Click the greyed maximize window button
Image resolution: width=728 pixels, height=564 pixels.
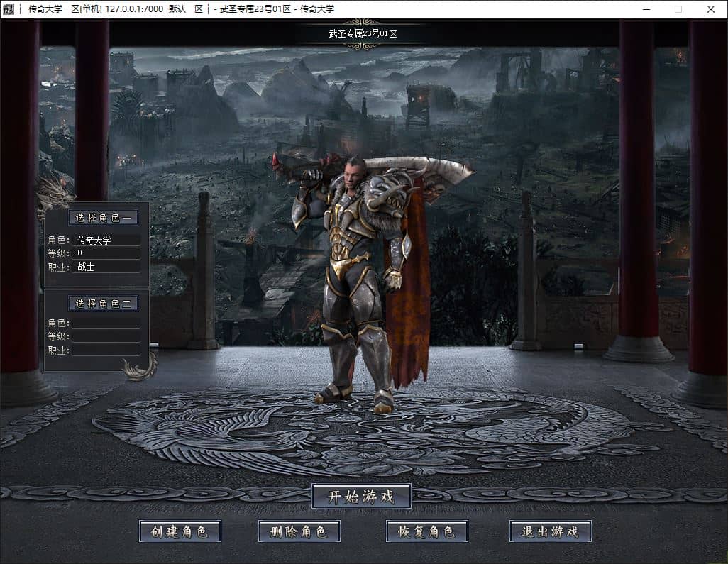(678, 9)
